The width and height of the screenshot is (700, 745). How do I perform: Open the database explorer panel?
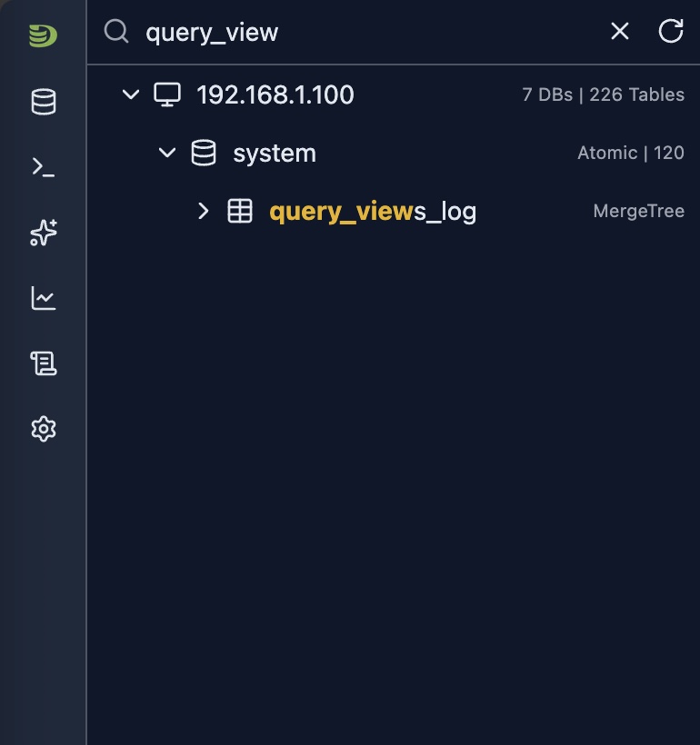pos(43,102)
